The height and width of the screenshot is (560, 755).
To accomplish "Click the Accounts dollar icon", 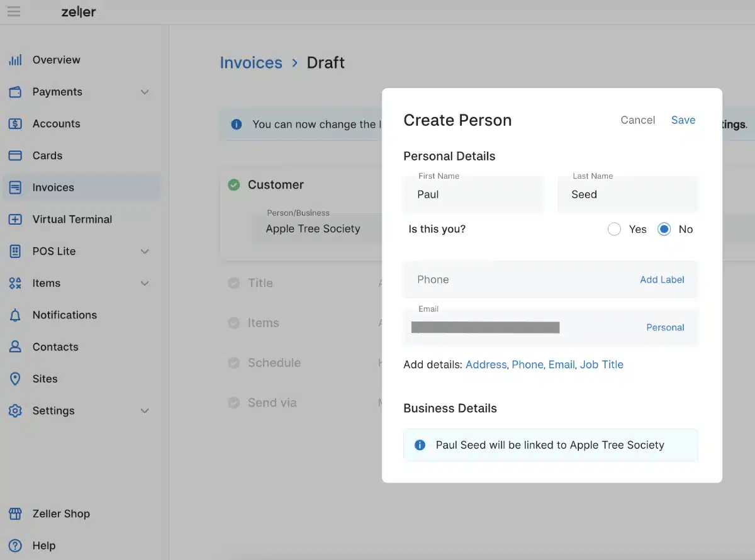I will pos(15,124).
